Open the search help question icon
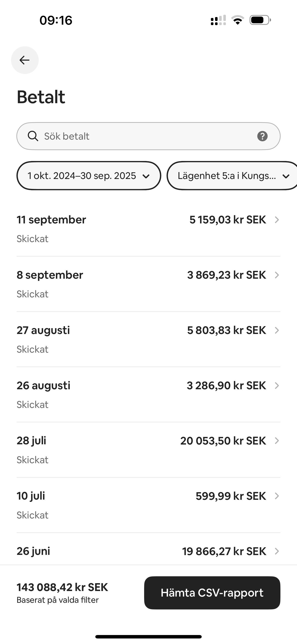297x644 pixels. (262, 136)
